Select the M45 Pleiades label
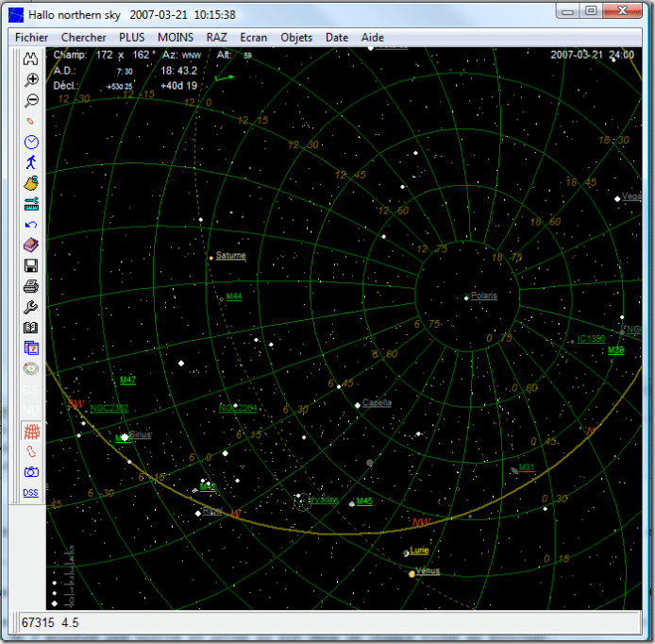 coord(364,501)
